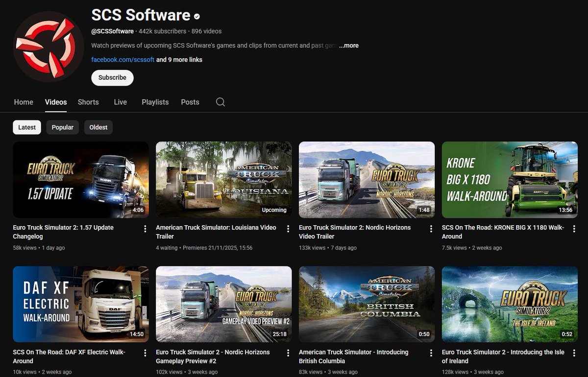Screen dimensions: 588x377
Task: Open options menu for KRONE BIG X 1180 video
Action: tap(574, 229)
